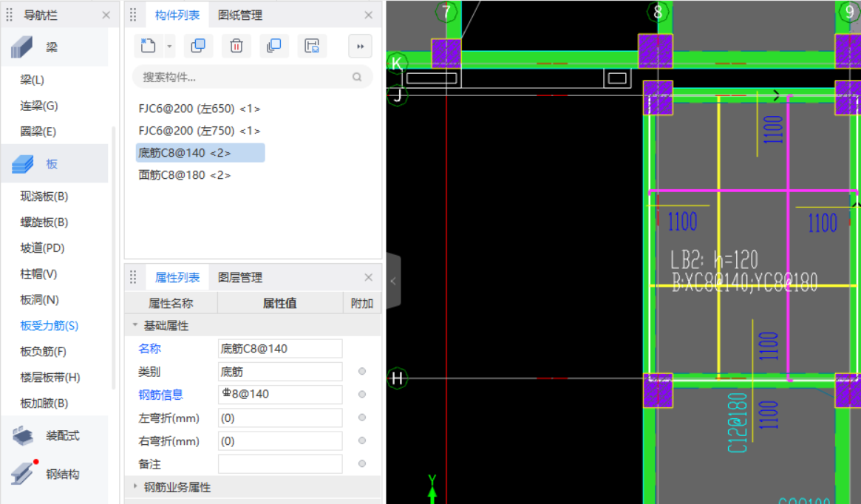Select 板加腋(B) in navigation
Viewport: 861px width, 504px height.
(x=44, y=403)
